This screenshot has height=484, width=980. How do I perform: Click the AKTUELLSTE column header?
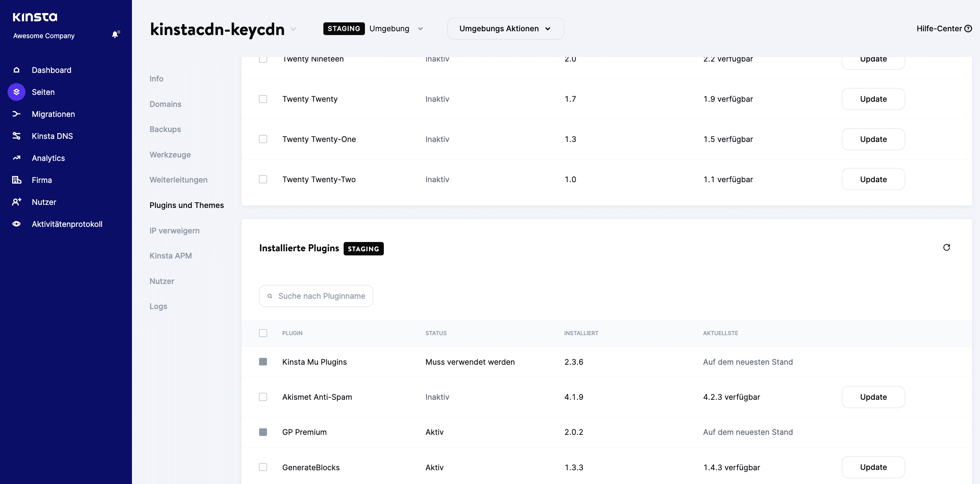coord(720,333)
